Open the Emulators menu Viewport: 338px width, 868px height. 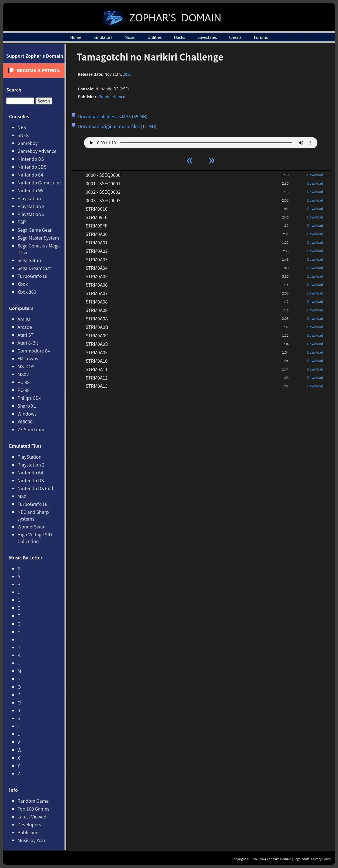[x=103, y=37]
